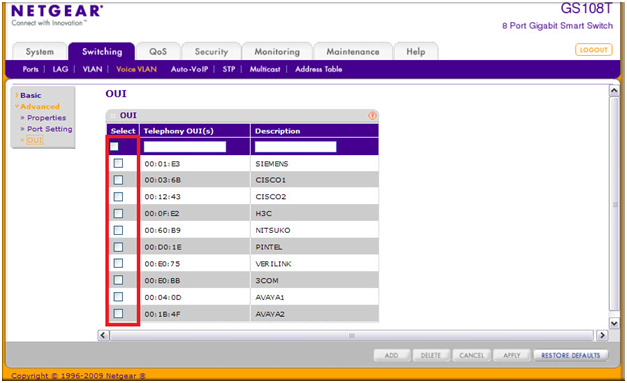Screen dimensions: 627x383
Task: Click the scroll down arrow icon
Action: click(614, 322)
